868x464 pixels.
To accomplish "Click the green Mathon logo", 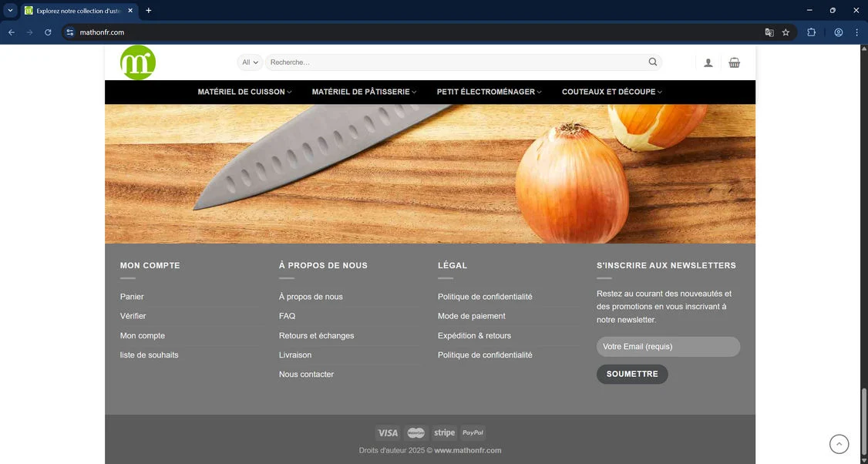I will 138,62.
